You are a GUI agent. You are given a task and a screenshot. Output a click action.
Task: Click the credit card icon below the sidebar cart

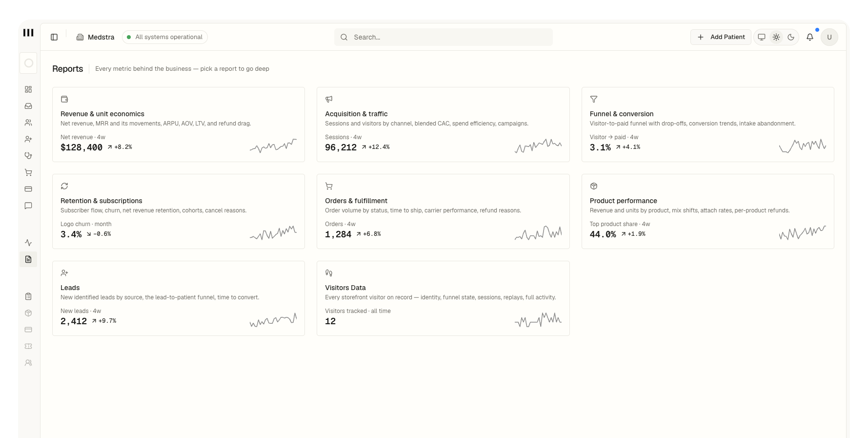pos(28,189)
